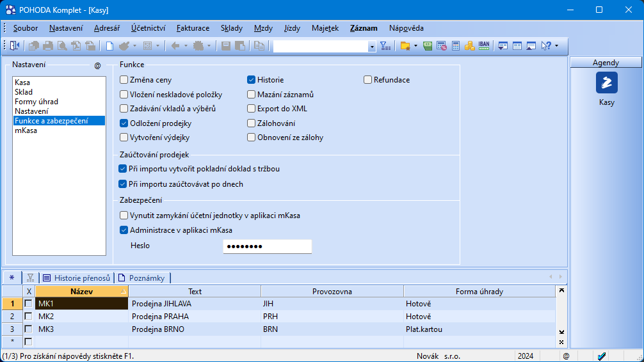Screen dimensions: 644x362
Task: Click the printer icon in toolbar
Action: [47, 46]
